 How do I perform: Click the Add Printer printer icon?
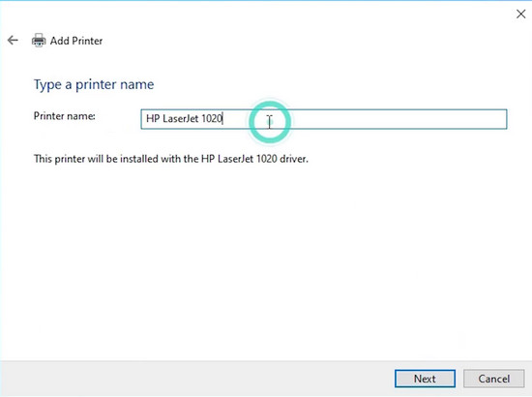pyautogui.click(x=39, y=41)
